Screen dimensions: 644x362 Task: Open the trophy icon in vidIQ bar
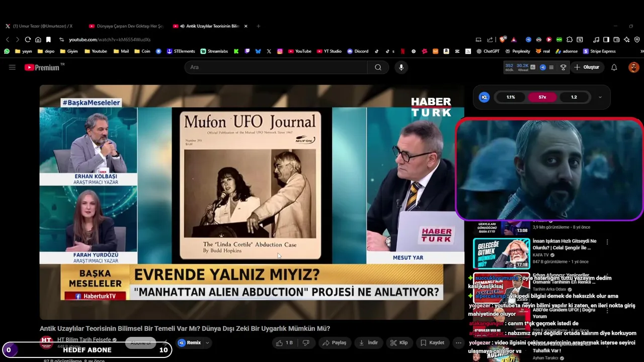click(x=563, y=67)
